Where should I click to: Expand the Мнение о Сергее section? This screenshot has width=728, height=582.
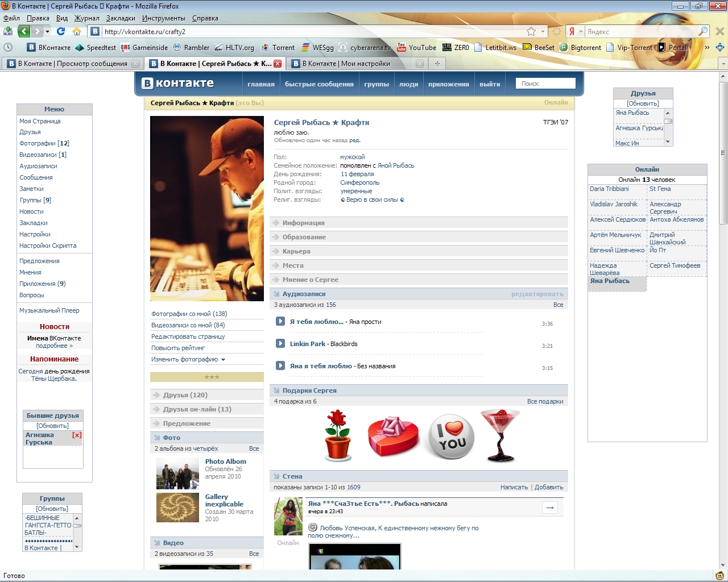(x=419, y=280)
